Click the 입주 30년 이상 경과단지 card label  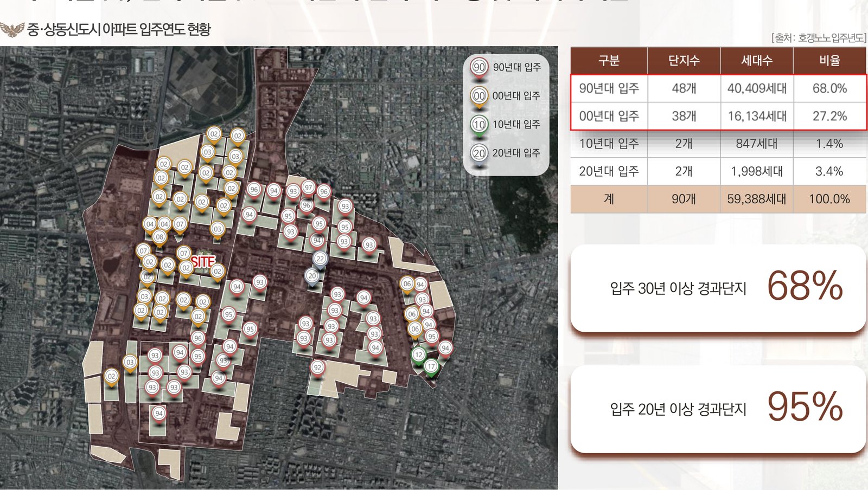pyautogui.click(x=678, y=288)
